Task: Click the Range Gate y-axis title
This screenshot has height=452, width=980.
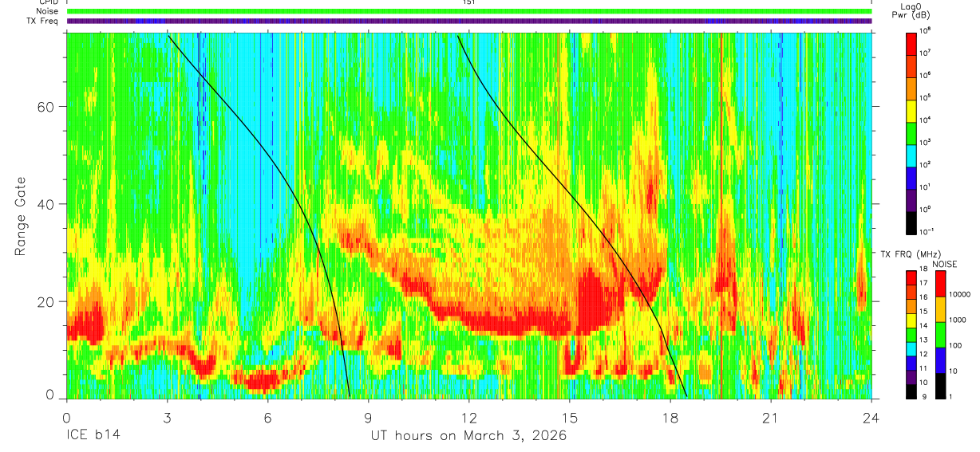Action: coord(21,216)
